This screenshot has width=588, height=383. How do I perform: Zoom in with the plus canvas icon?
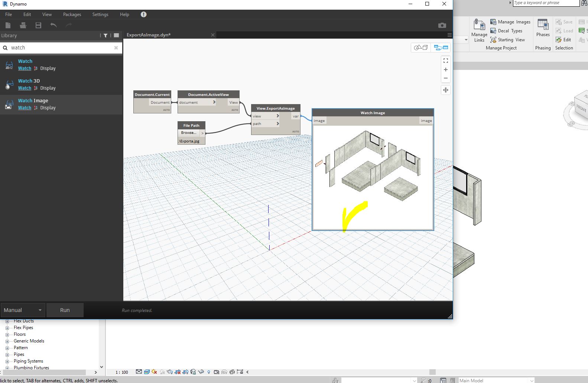pos(446,70)
